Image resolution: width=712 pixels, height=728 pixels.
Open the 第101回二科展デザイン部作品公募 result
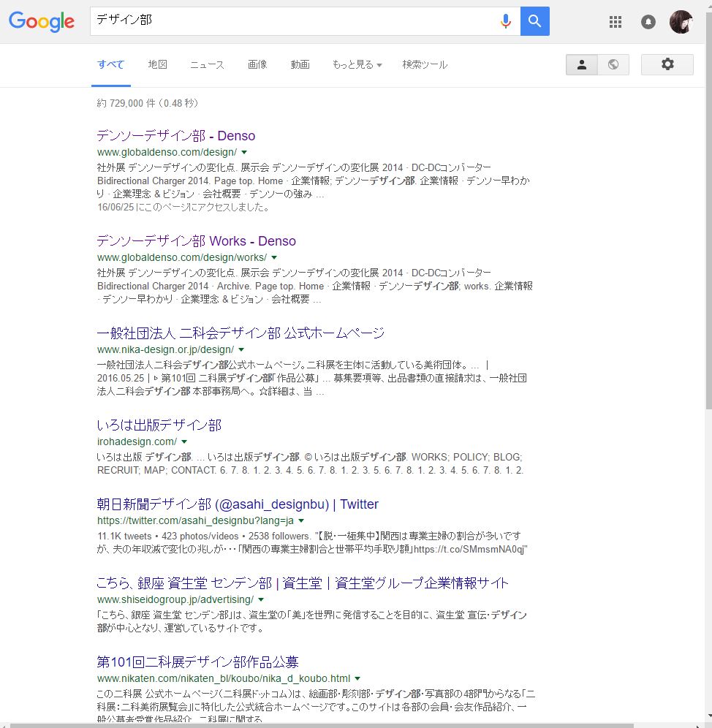coord(197,662)
